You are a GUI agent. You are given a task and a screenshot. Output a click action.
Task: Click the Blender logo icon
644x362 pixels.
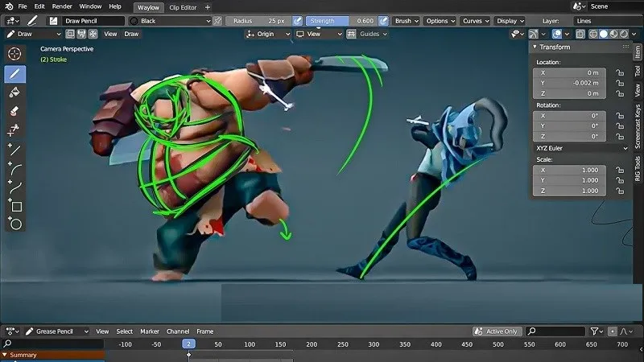9,6
